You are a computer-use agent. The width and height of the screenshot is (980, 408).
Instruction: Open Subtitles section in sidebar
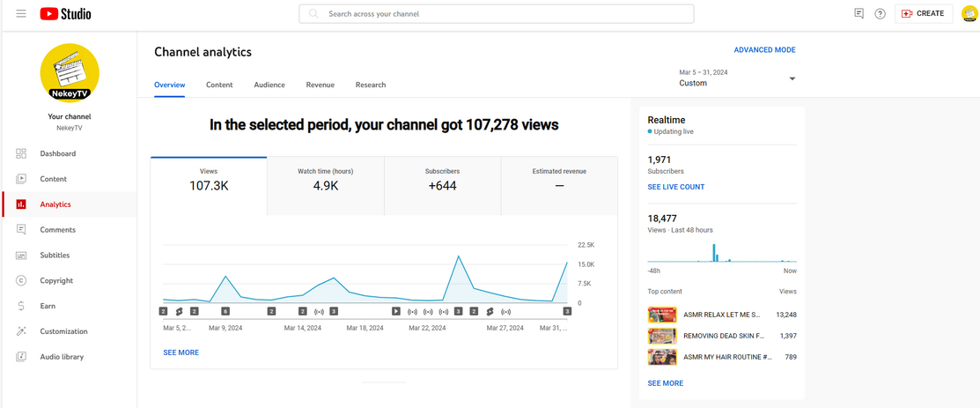click(x=55, y=256)
